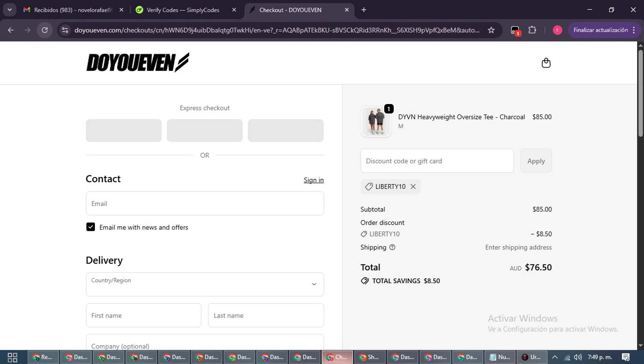
Task: Switch to the Recibidos Gmail tab
Action: click(x=73, y=10)
